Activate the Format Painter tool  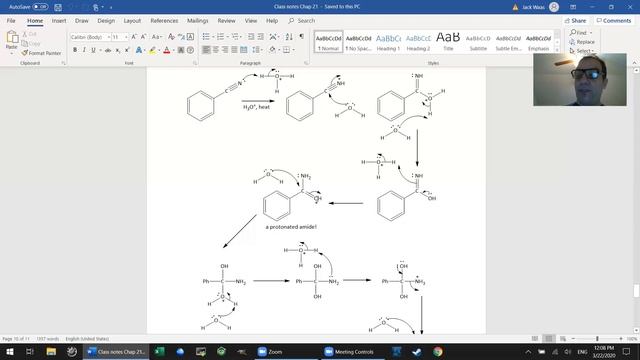[x=41, y=53]
